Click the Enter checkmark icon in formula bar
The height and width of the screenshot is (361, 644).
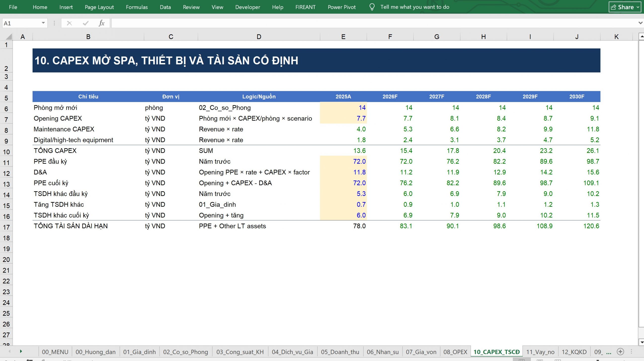coord(86,23)
